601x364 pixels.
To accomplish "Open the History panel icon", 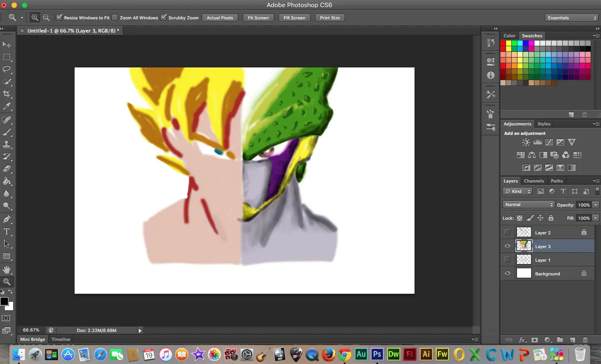I will pyautogui.click(x=491, y=42).
